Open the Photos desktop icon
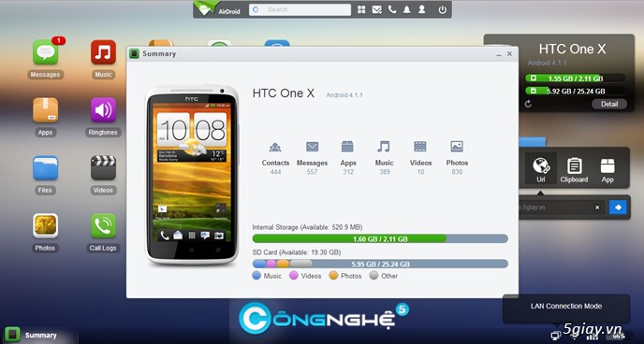This screenshot has height=344, width=644. pyautogui.click(x=45, y=226)
